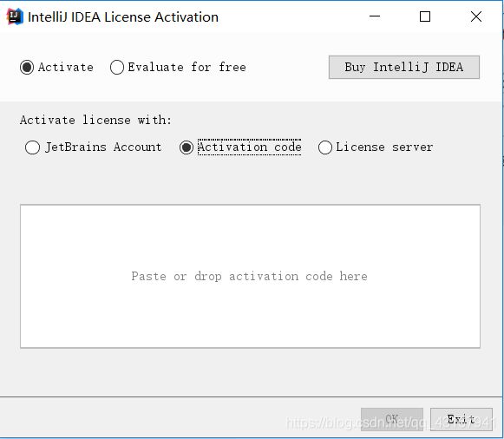
Task: Click the IntelliJ IDEA logo in title bar
Action: click(15, 16)
